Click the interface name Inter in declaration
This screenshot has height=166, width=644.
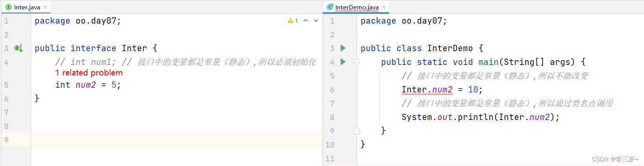tap(134, 48)
